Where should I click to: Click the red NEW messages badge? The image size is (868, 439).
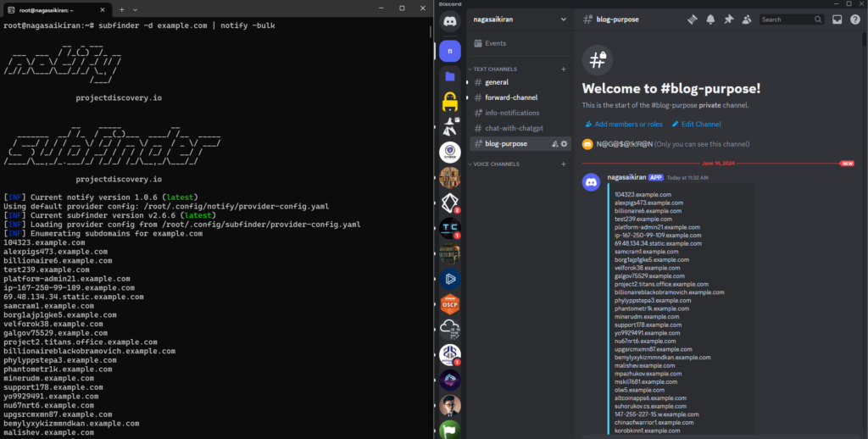coord(847,164)
